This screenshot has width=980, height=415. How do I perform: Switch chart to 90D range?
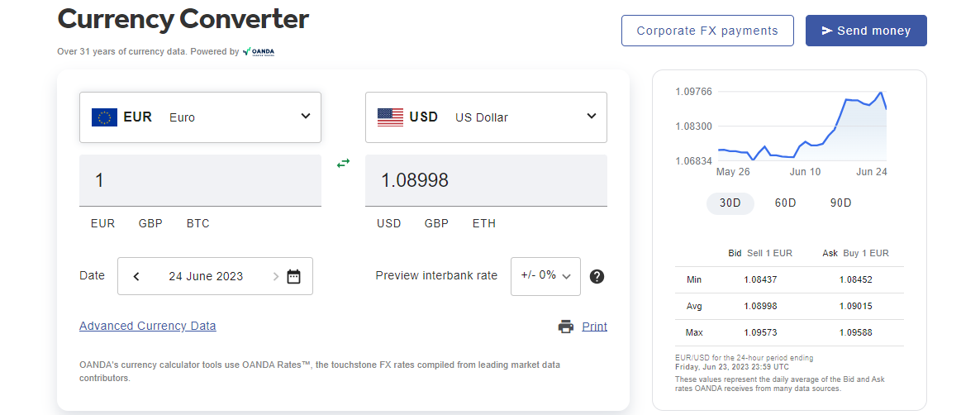coord(840,203)
